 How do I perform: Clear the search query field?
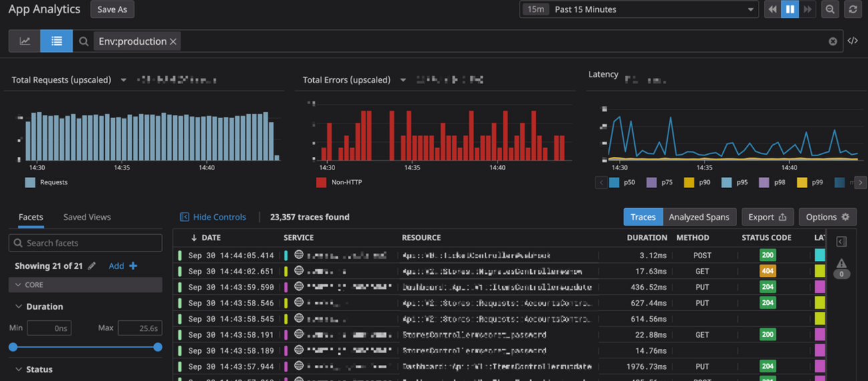pos(833,41)
